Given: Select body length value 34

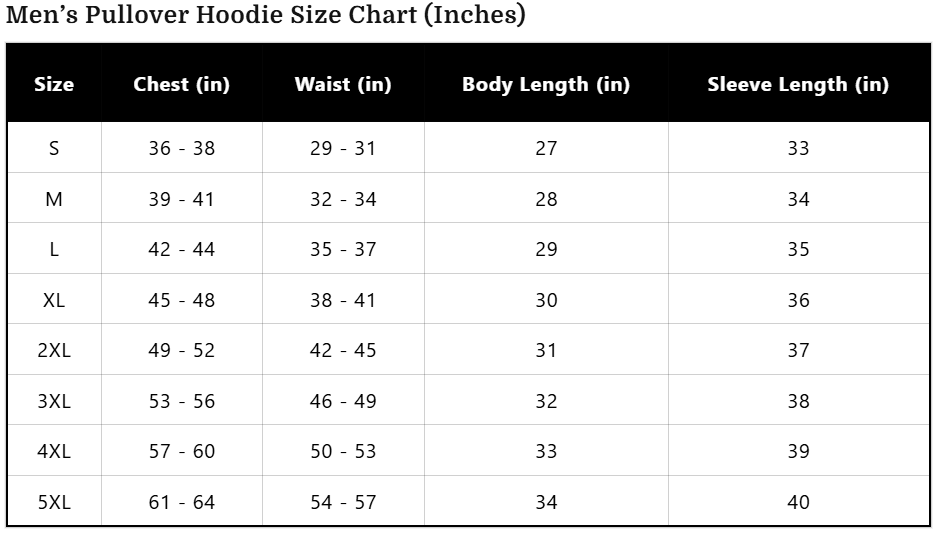Looking at the screenshot, I should click(546, 502).
